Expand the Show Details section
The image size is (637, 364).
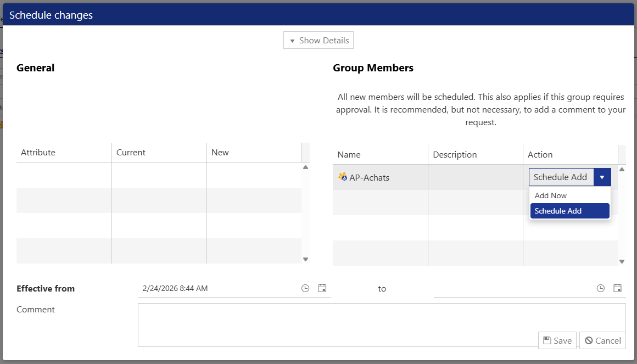tap(318, 41)
